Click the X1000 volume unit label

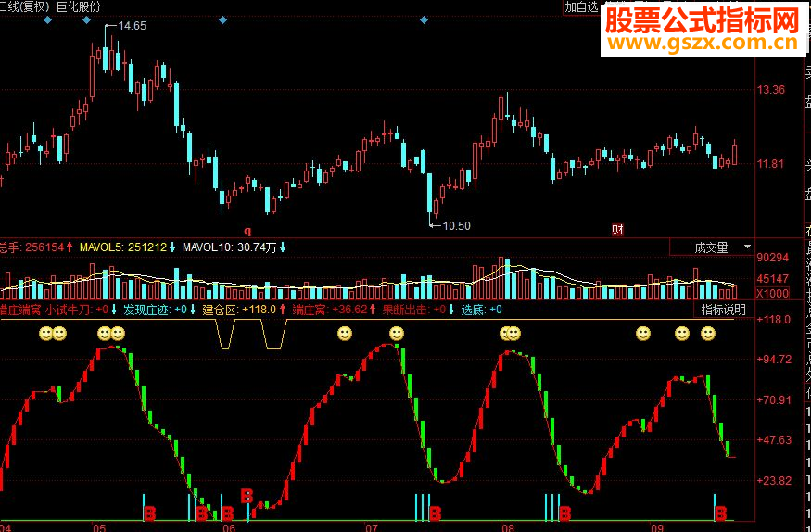click(x=772, y=293)
